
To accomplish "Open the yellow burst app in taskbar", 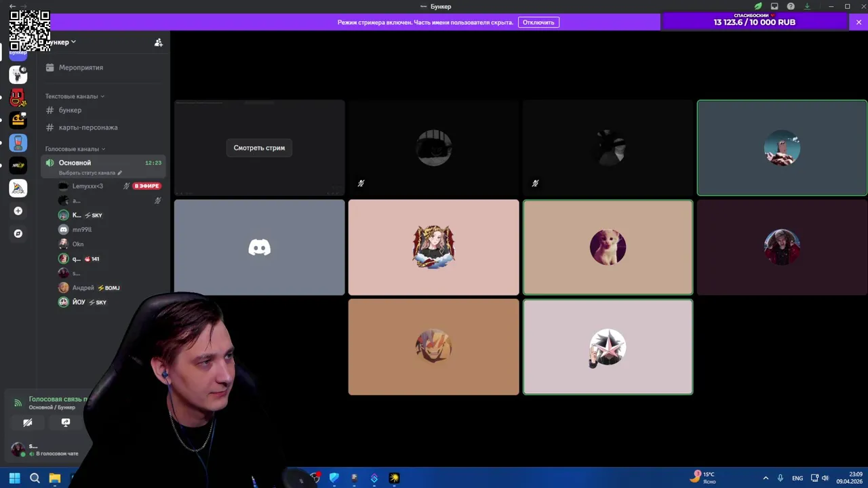I will pos(394,478).
